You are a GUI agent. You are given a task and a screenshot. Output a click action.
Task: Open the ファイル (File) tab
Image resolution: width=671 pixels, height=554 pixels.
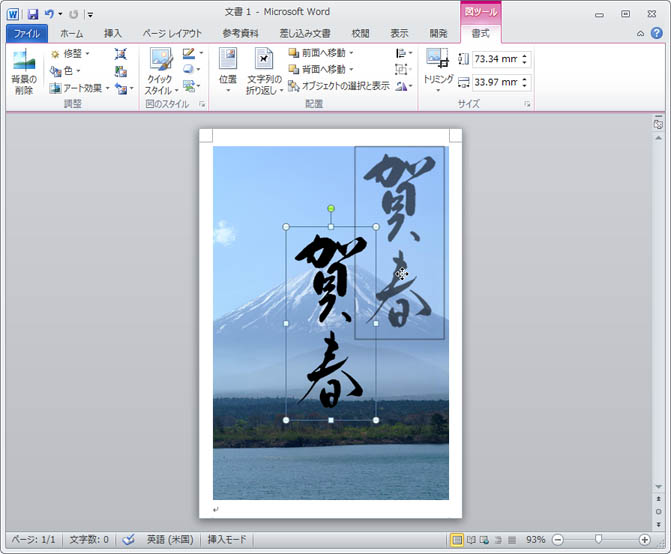pyautogui.click(x=24, y=33)
